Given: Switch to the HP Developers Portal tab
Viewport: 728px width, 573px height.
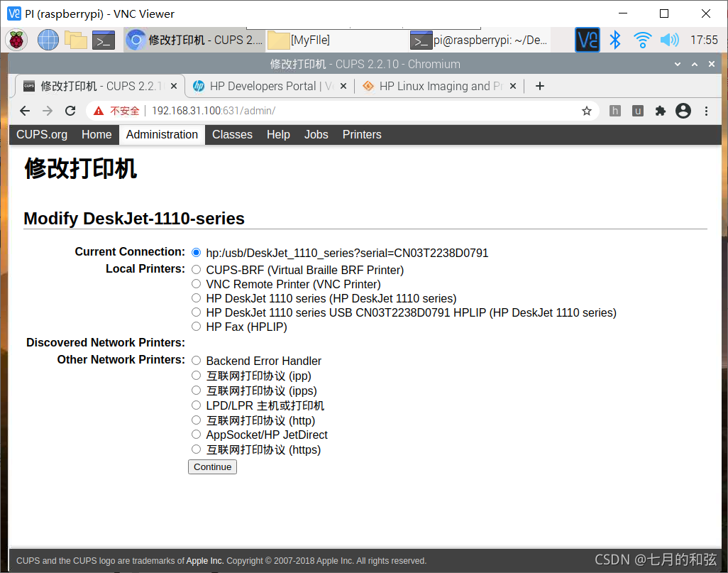Looking at the screenshot, I should pos(270,86).
